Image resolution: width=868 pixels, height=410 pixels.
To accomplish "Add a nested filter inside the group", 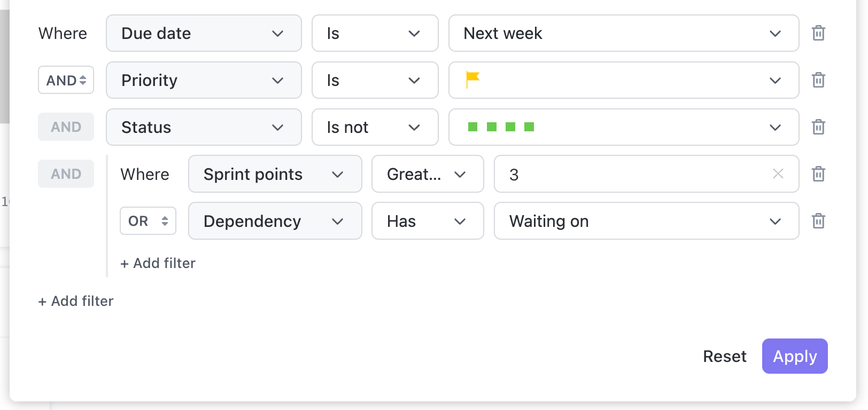I will (x=158, y=263).
